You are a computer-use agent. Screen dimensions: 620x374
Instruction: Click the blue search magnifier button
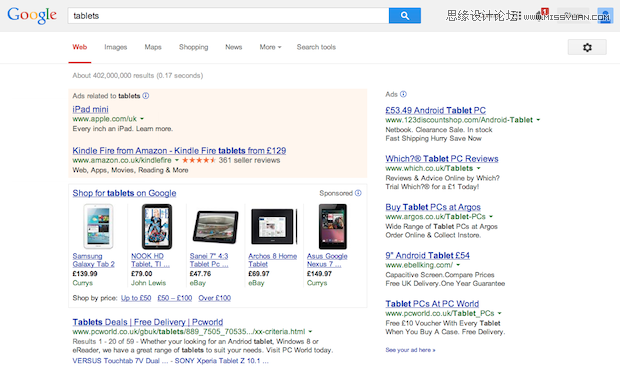click(x=405, y=15)
